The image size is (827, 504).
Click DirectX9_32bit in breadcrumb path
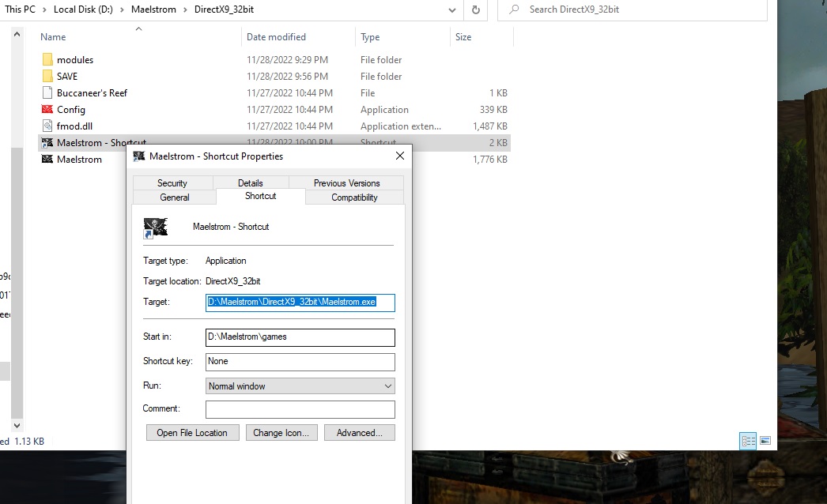pos(225,9)
